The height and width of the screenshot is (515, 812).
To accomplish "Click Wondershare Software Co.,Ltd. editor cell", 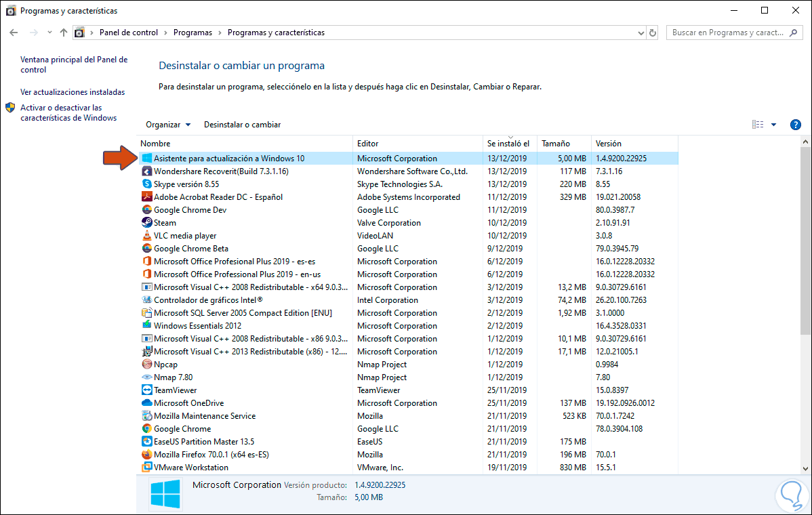I will (412, 171).
